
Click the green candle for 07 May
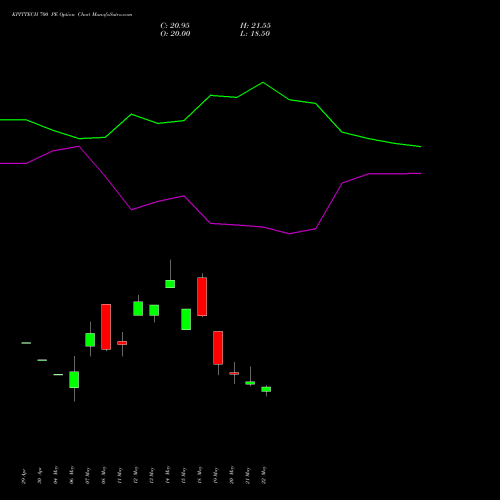point(90,340)
